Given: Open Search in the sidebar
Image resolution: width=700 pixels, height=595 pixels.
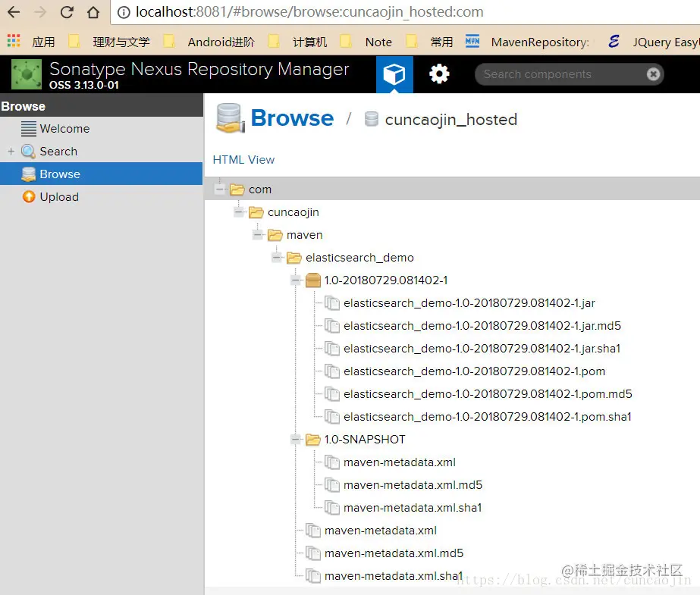Looking at the screenshot, I should tap(102, 151).
